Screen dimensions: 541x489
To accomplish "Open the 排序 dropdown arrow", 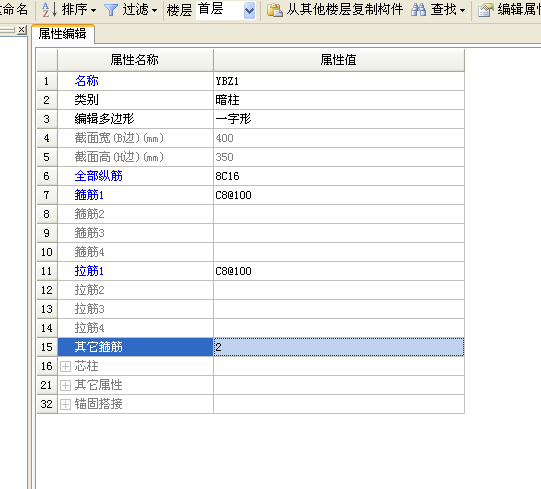I will click(93, 10).
